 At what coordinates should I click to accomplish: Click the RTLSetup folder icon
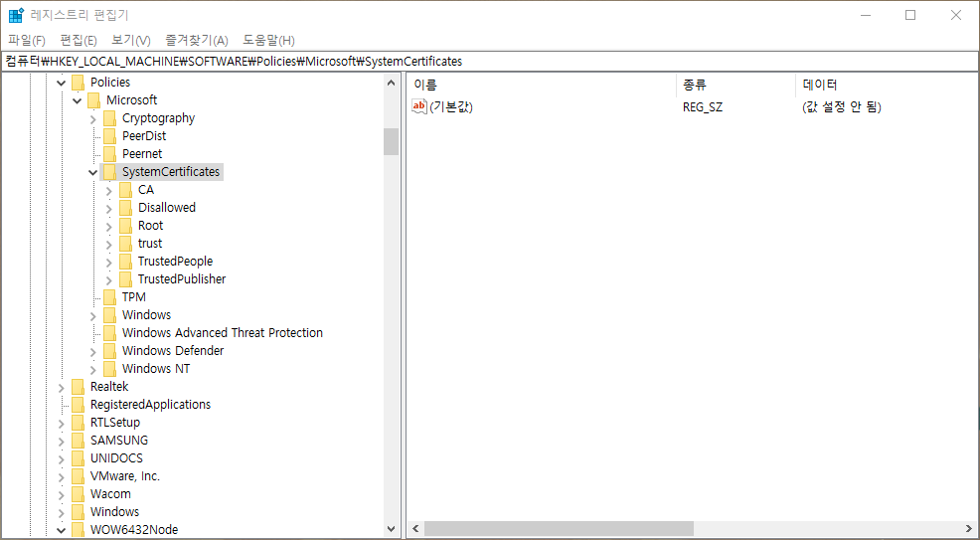(78, 423)
